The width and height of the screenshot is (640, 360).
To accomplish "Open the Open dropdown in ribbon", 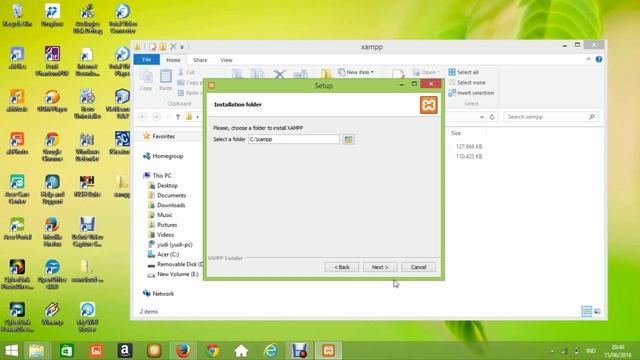I will pyautogui.click(x=427, y=72).
